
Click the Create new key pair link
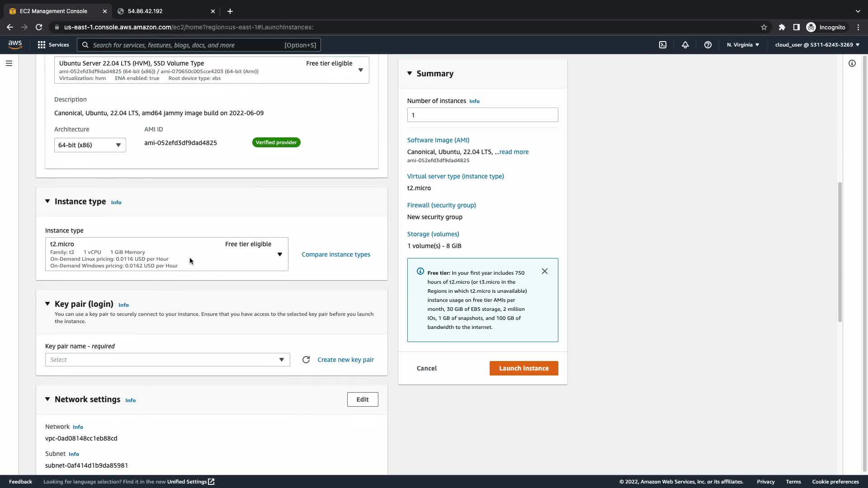345,360
